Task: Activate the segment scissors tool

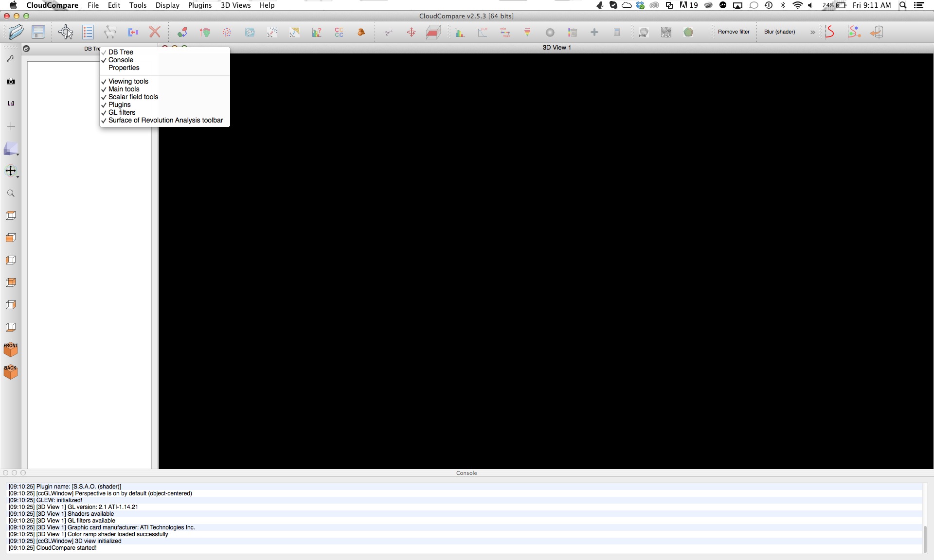Action: pos(388,32)
